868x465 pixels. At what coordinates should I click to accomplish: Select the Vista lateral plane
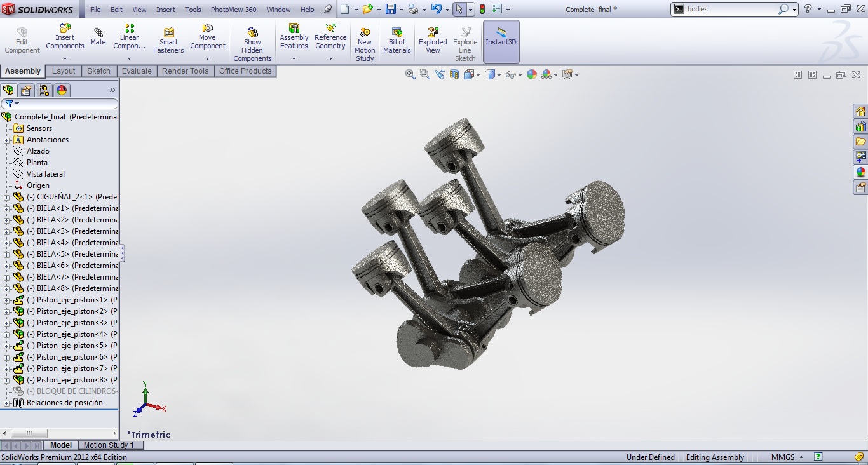click(x=45, y=174)
